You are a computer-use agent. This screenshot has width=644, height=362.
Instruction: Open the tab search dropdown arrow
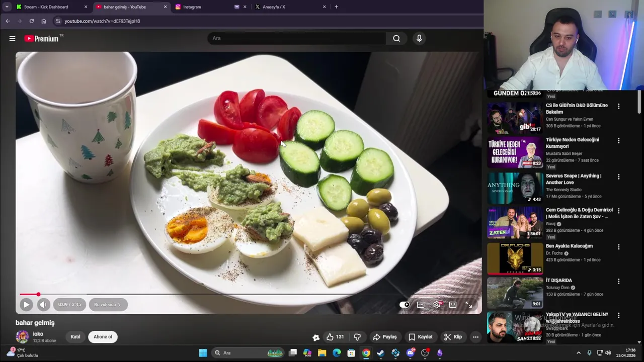(7, 7)
